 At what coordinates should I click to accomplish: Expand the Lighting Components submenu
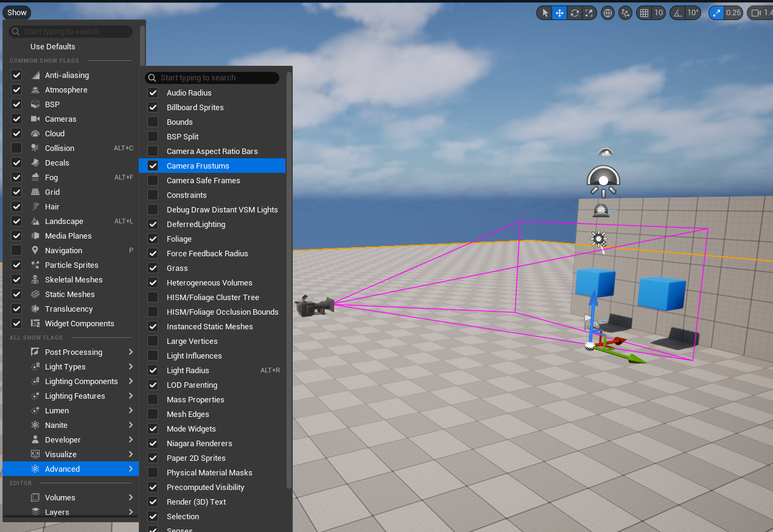[71, 381]
